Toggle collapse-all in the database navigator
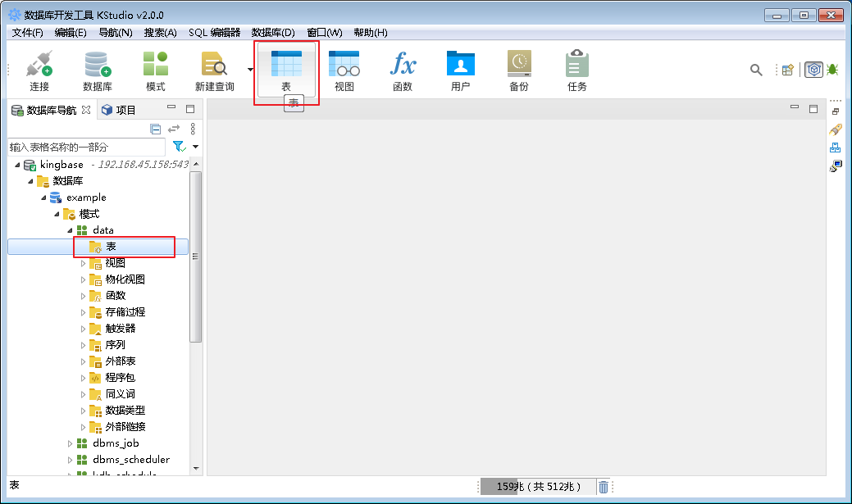Image resolution: width=852 pixels, height=504 pixels. click(x=155, y=129)
